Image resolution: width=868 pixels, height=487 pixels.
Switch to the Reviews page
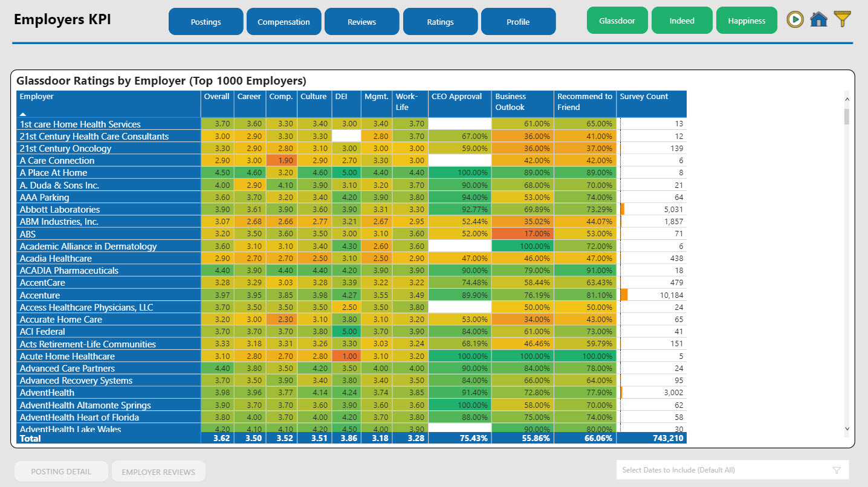[x=361, y=21]
